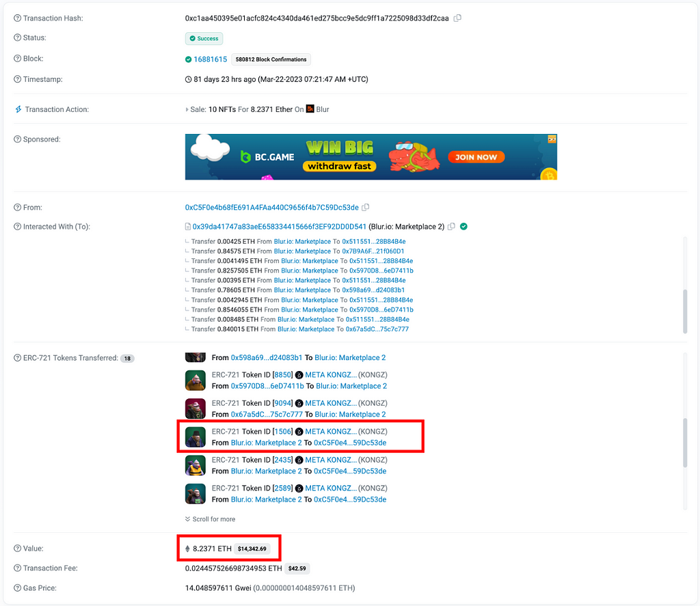Click the ad badge icon on the BC.GAME banner

[552, 139]
